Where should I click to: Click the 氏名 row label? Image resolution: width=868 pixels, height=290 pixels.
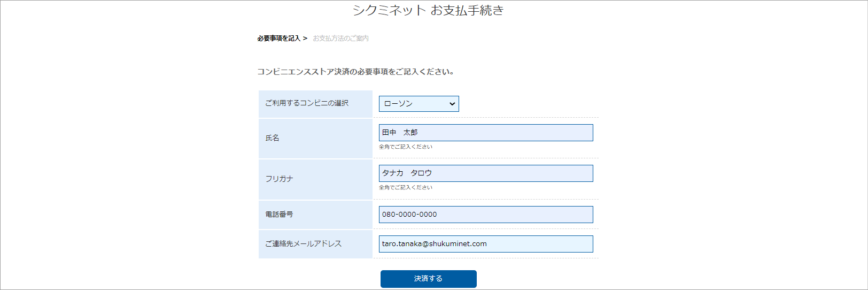pyautogui.click(x=273, y=138)
